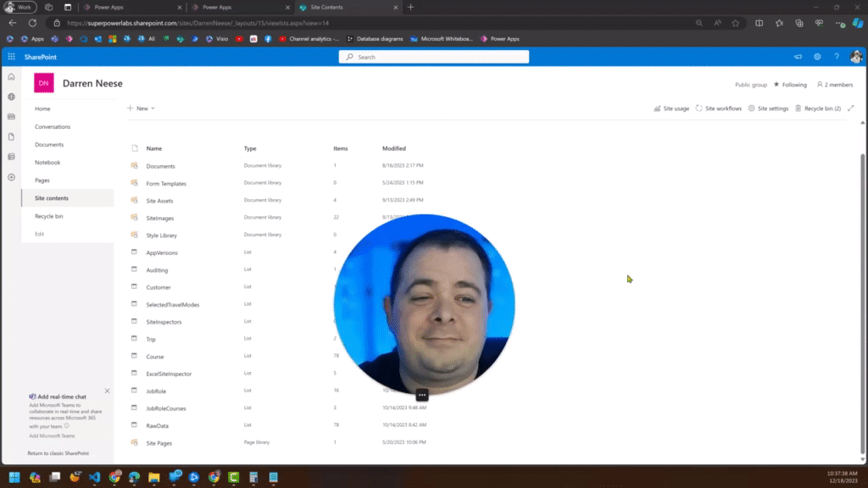Image resolution: width=868 pixels, height=488 pixels.
Task: Click the megaphone feedback icon in header
Action: tap(798, 57)
